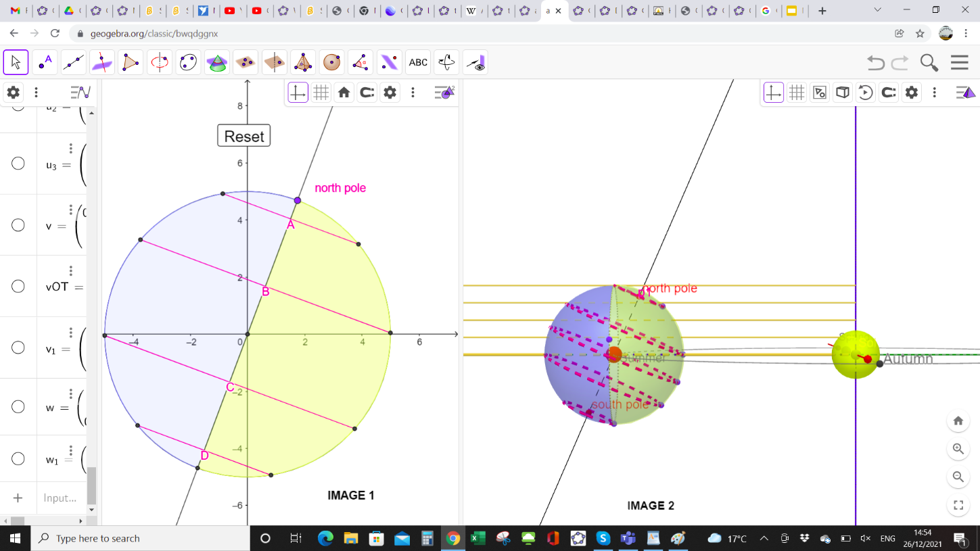Toggle grid in the 3D Graphics view
This screenshot has width=980, height=551.
click(x=797, y=93)
